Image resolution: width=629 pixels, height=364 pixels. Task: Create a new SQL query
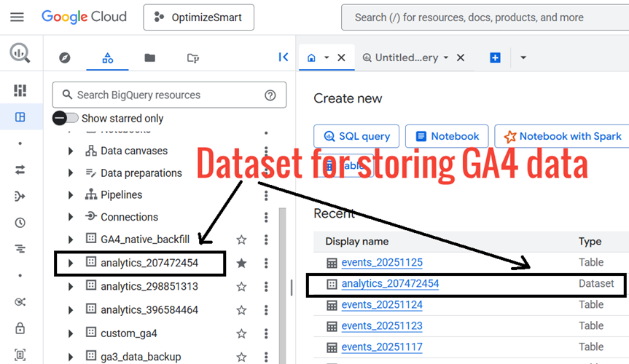click(356, 136)
